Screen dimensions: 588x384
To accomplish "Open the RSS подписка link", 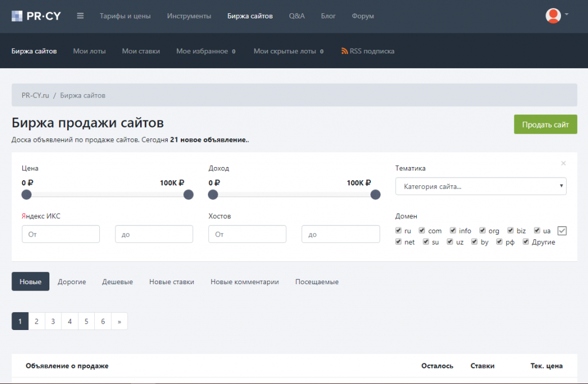I will click(372, 51).
